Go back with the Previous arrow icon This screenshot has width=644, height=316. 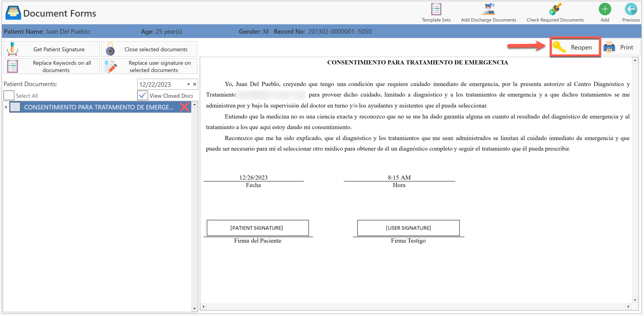pyautogui.click(x=631, y=9)
